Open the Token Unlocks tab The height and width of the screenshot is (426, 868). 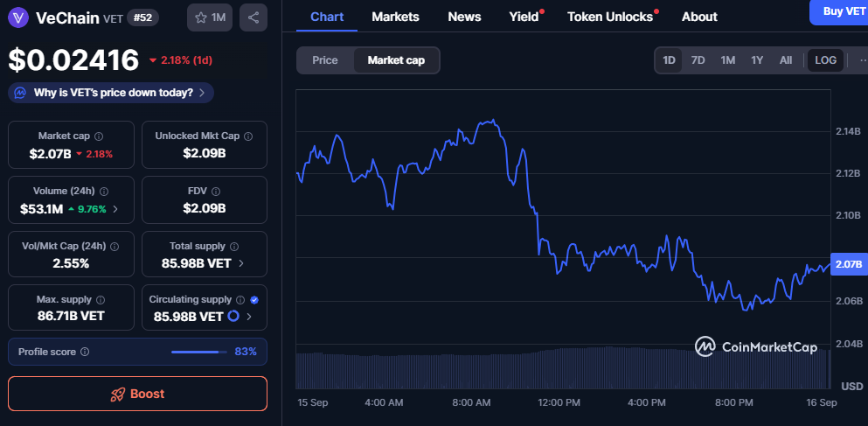pyautogui.click(x=610, y=17)
